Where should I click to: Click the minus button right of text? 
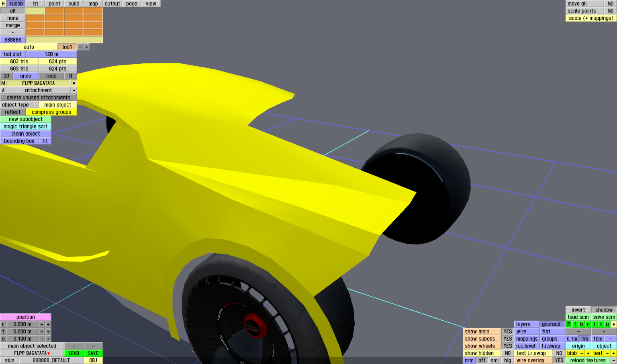[607, 353]
